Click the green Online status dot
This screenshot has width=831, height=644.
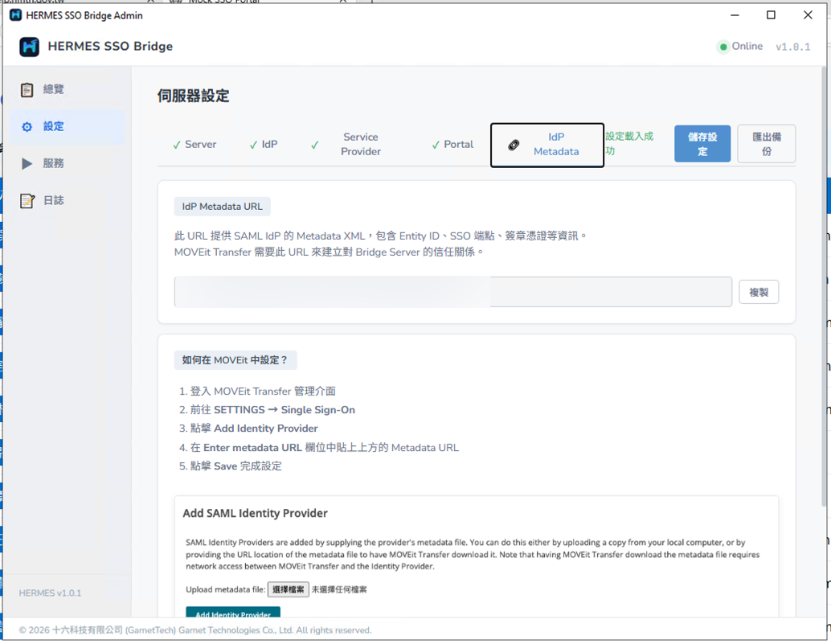(x=723, y=47)
